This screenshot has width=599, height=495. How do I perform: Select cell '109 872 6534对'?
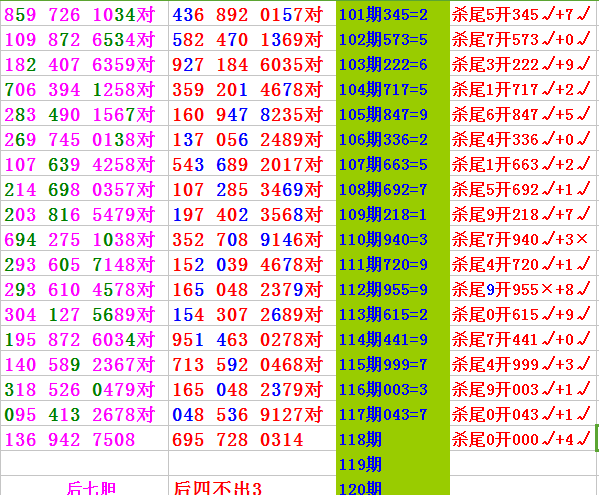pyautogui.click(x=84, y=39)
